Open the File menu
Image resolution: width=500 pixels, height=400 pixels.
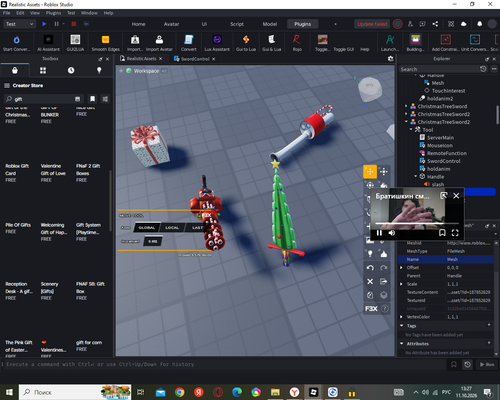point(7,13)
